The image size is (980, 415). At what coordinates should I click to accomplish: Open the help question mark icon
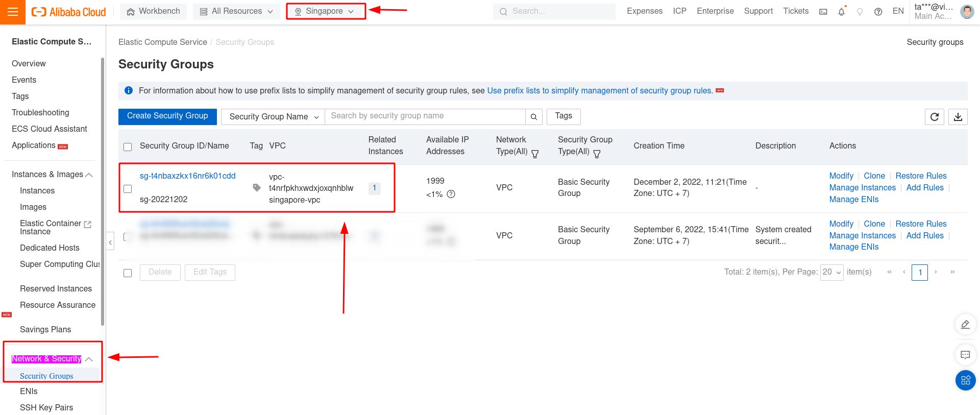(x=878, y=12)
